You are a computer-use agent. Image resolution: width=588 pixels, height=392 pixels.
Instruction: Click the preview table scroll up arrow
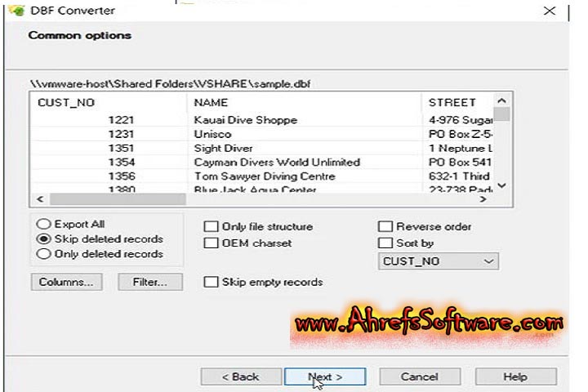pyautogui.click(x=501, y=100)
